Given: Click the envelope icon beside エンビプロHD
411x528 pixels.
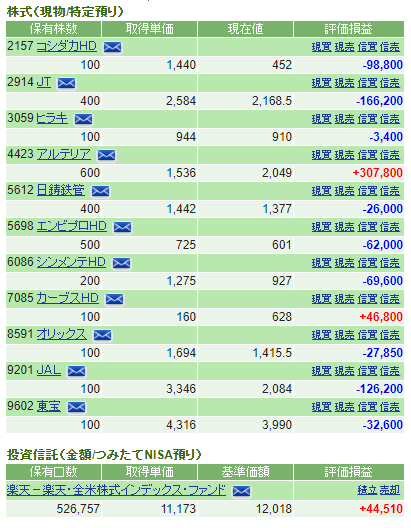Looking at the screenshot, I should (x=123, y=227).
